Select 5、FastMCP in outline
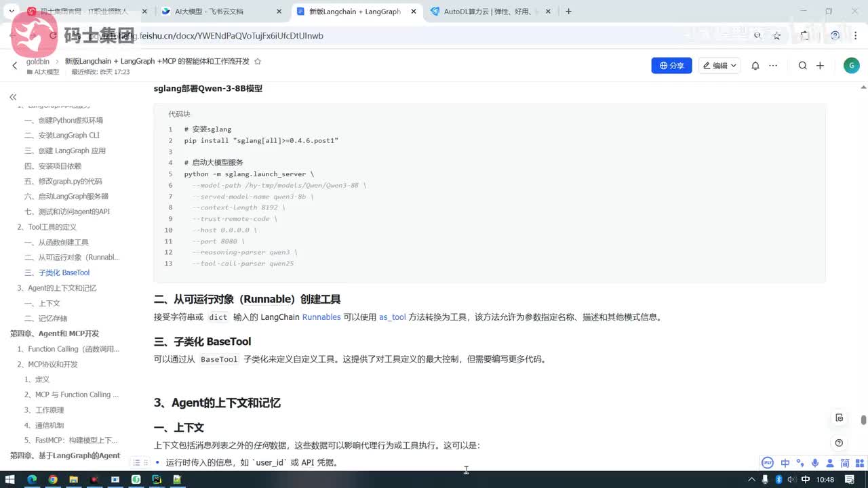This screenshot has height=488, width=868. [x=71, y=441]
